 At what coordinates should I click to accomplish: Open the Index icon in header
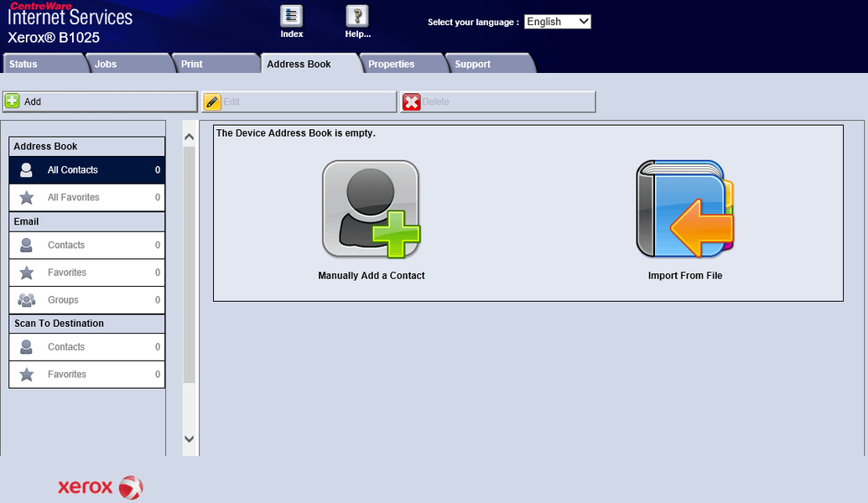pyautogui.click(x=291, y=16)
